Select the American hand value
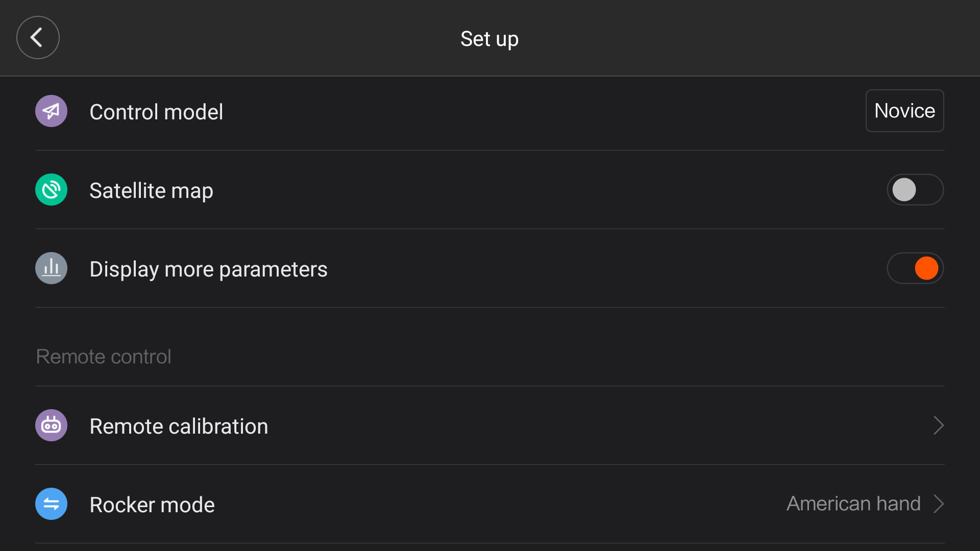 tap(853, 504)
